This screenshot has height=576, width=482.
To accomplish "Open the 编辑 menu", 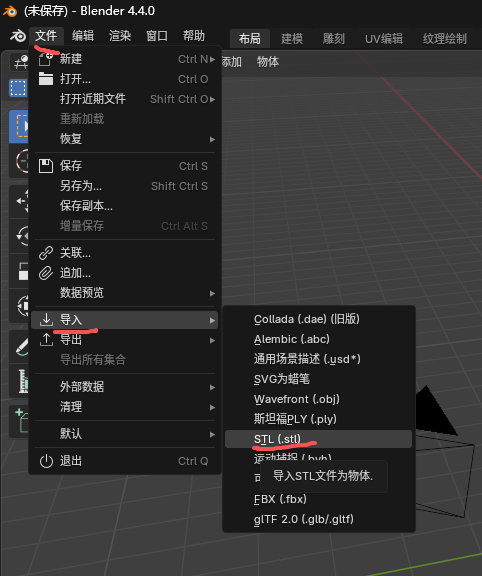I will coord(83,36).
